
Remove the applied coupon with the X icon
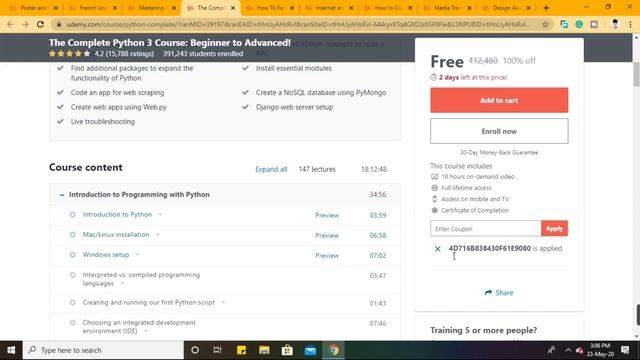pyautogui.click(x=438, y=249)
